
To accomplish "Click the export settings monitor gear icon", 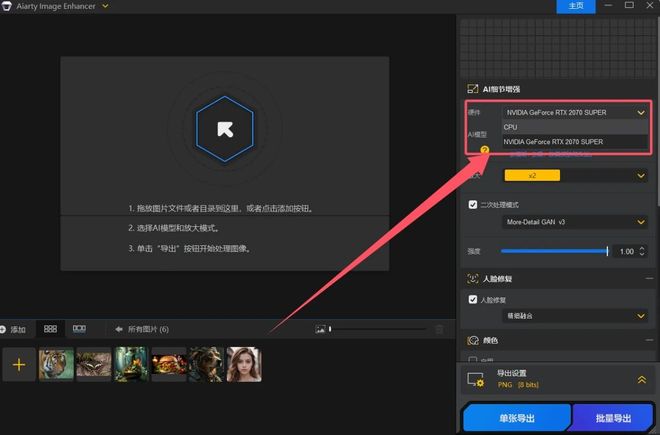I will [x=476, y=380].
